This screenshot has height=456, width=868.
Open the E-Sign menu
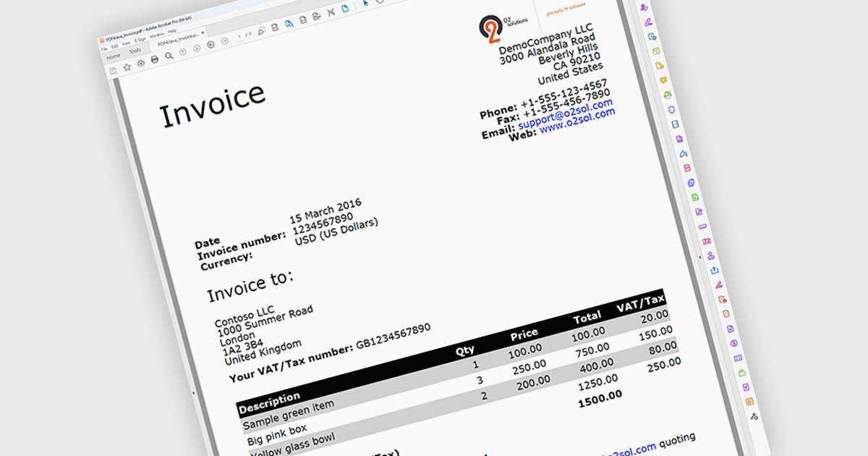tap(140, 40)
